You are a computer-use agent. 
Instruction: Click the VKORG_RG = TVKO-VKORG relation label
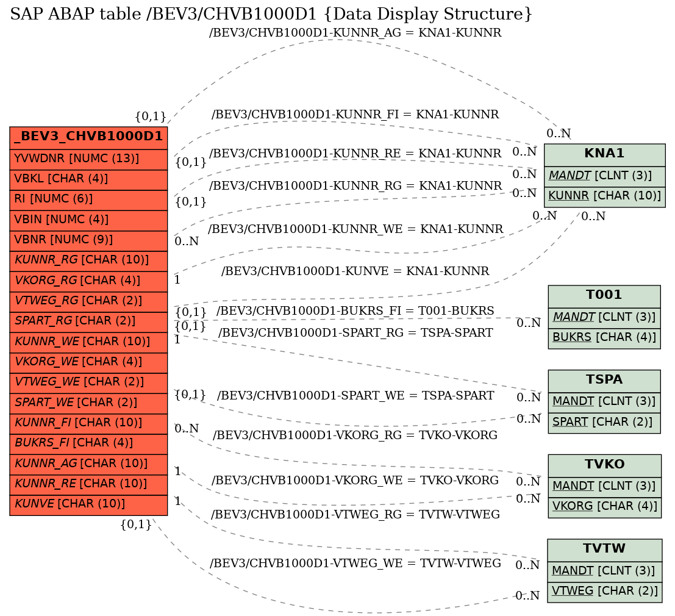(355, 435)
